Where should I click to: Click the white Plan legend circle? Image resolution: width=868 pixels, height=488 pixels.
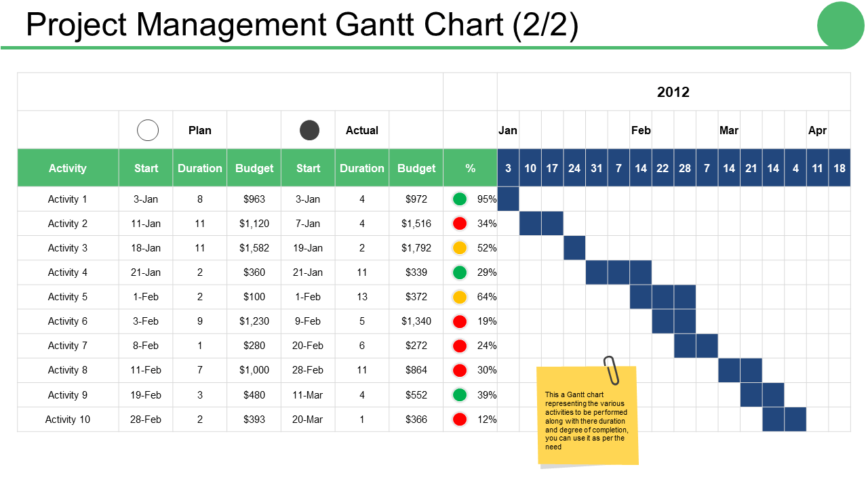pos(148,130)
